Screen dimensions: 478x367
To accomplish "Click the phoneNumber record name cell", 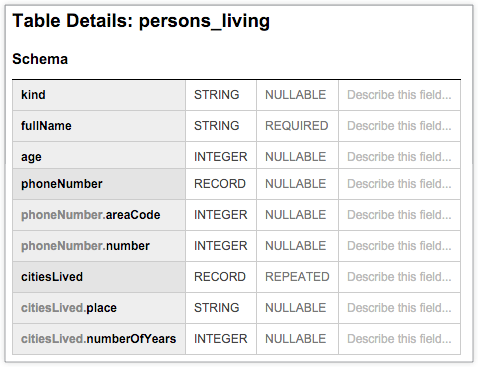I will (x=99, y=184).
